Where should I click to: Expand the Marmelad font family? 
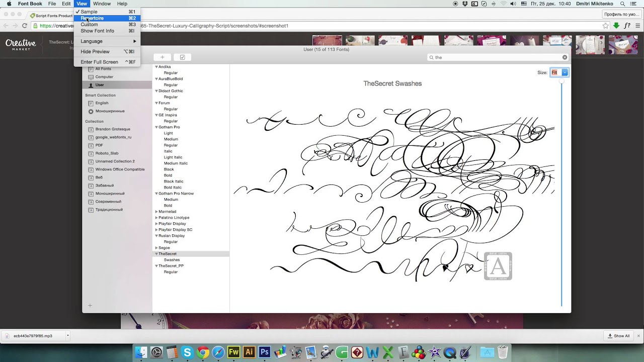tap(156, 212)
